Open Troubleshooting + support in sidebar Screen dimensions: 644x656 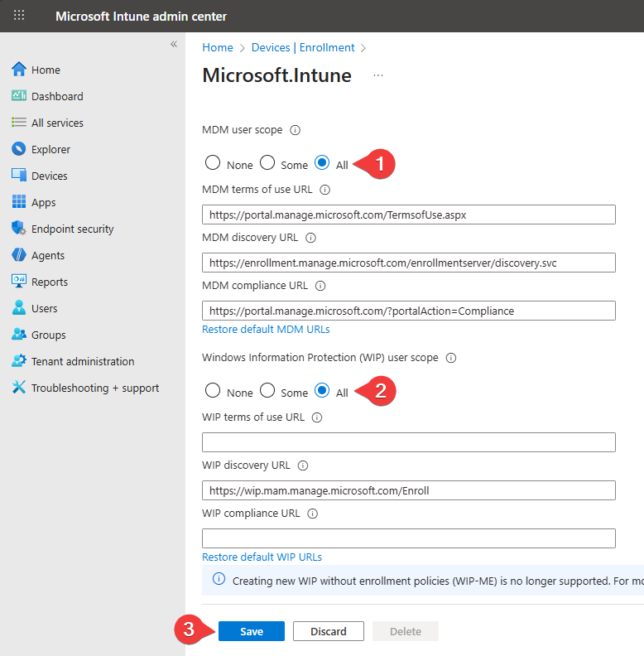click(95, 388)
